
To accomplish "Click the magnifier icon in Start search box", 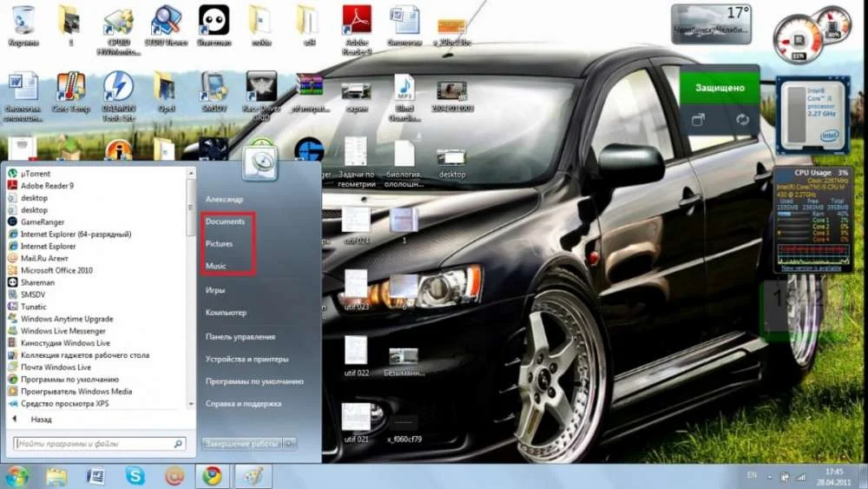I will [178, 444].
